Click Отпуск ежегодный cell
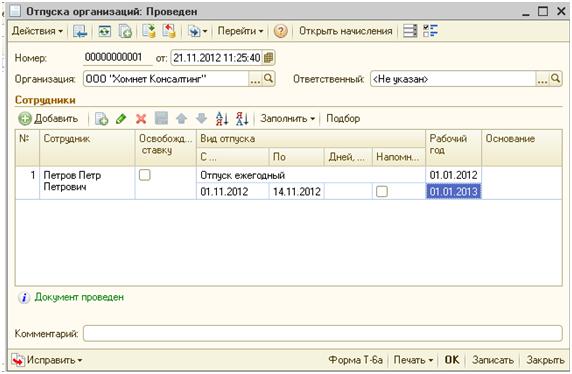The height and width of the screenshot is (374, 572). point(311,175)
